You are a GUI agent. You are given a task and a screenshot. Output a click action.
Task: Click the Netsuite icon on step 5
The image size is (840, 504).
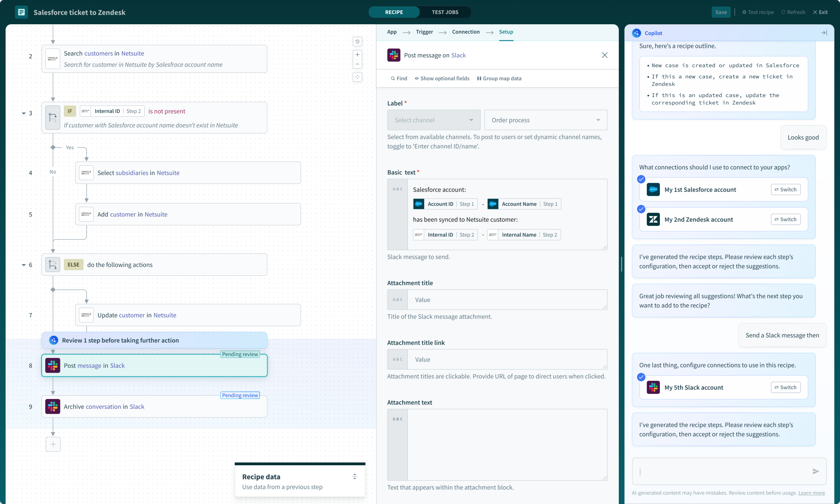86,214
